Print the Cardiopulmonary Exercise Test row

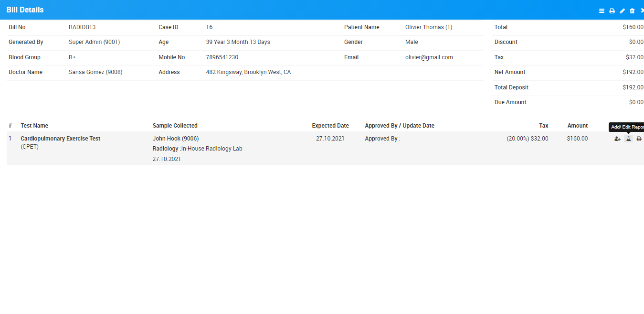pyautogui.click(x=639, y=139)
